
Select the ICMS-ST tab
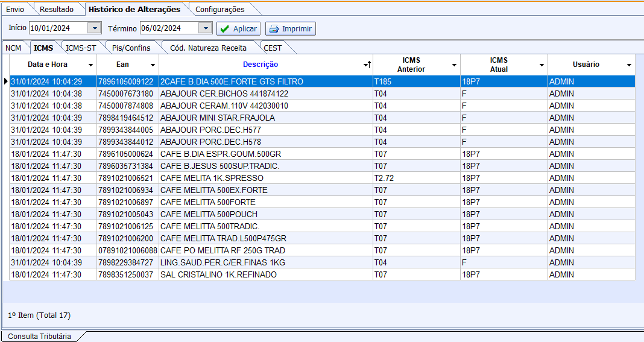[x=81, y=48]
